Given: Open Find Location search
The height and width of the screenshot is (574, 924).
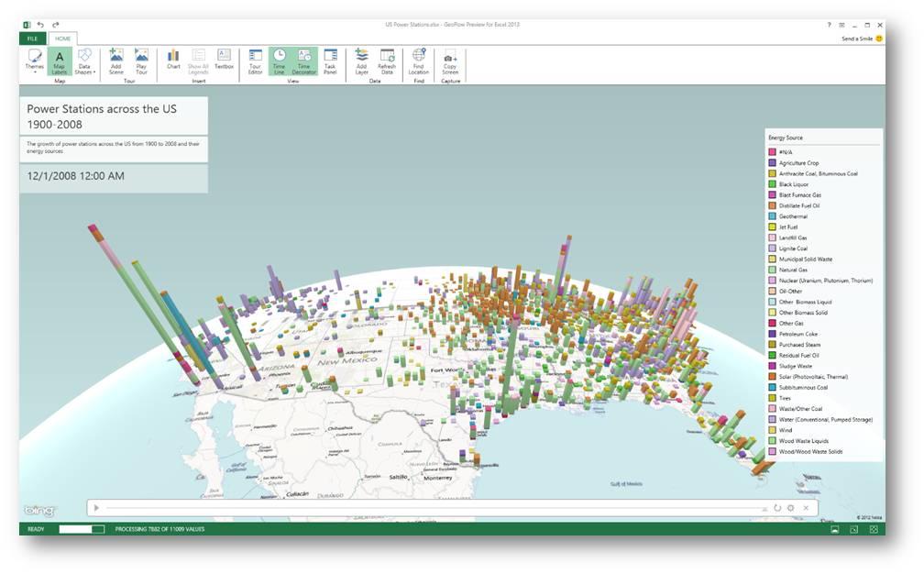Looking at the screenshot, I should pos(419,61).
